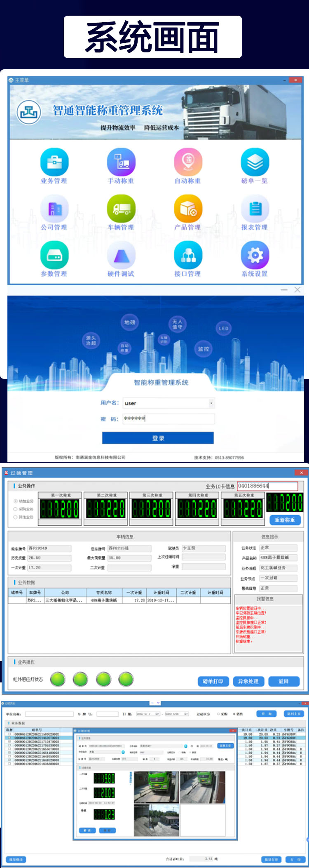Open the top-right truck camera photo
The height and width of the screenshot is (868, 309).
click(x=203, y=787)
